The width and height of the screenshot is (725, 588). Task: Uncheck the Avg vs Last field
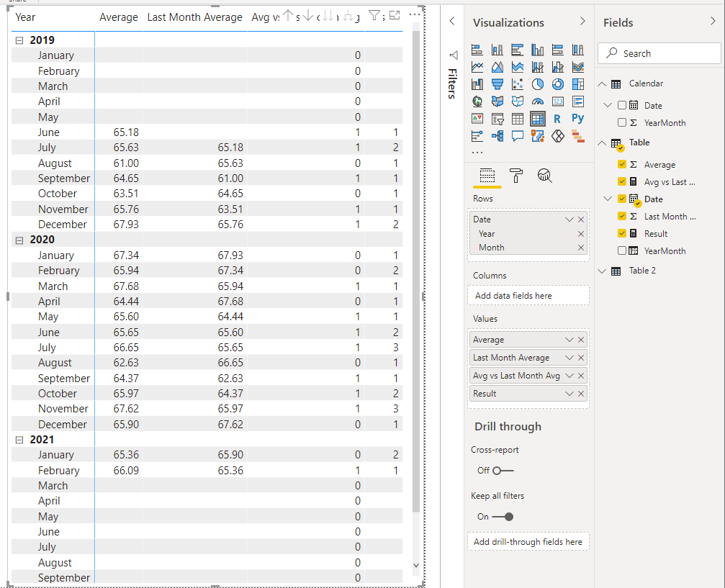622,181
